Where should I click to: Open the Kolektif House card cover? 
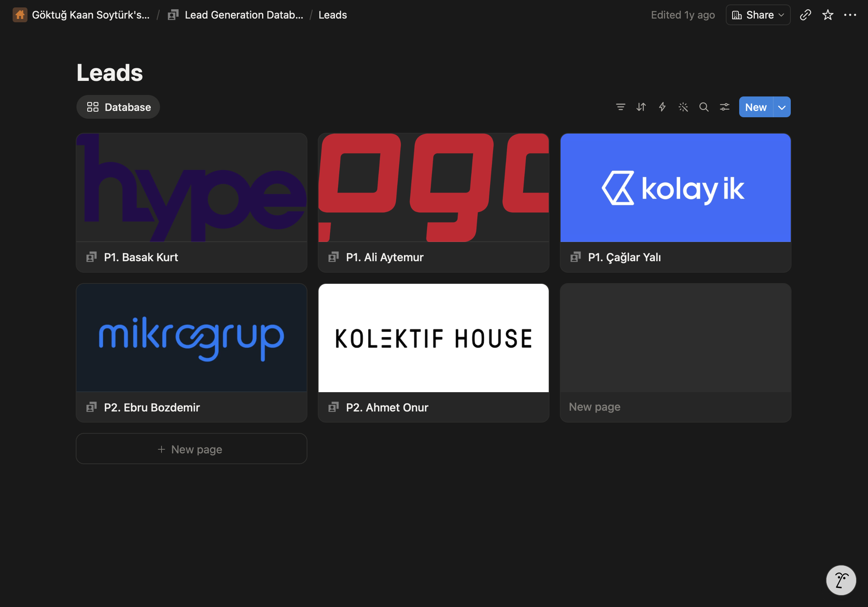coord(434,338)
